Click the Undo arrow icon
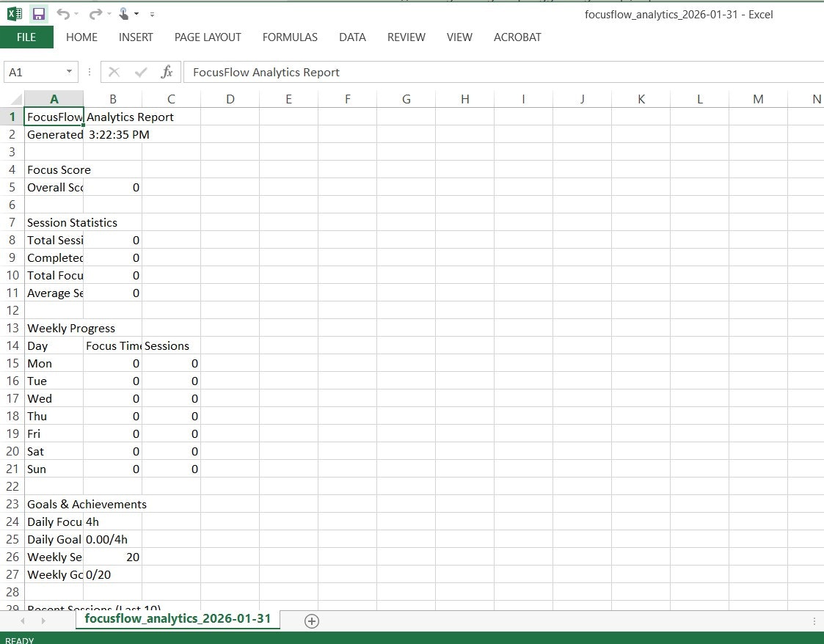Screen dimensions: 824x644 click(x=63, y=14)
